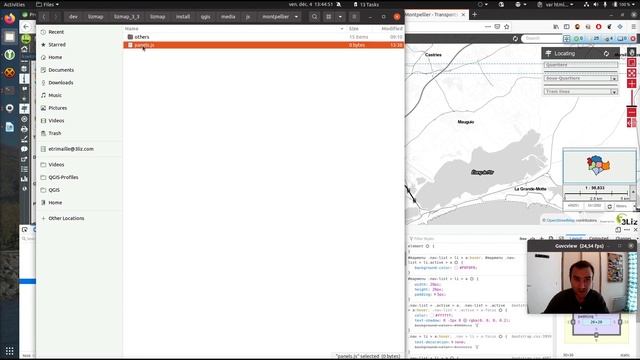
Task: Select the map pan hand tool
Action: (631, 52)
